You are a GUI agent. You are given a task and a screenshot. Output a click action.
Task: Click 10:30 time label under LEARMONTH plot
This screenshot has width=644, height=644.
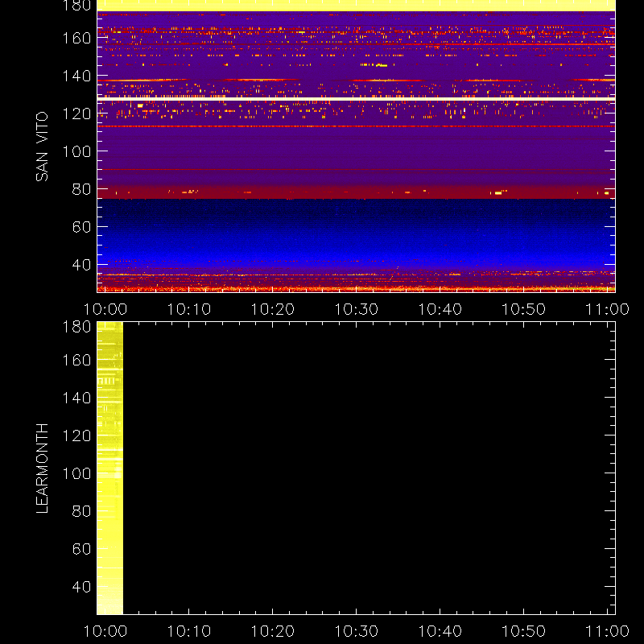tap(357, 631)
